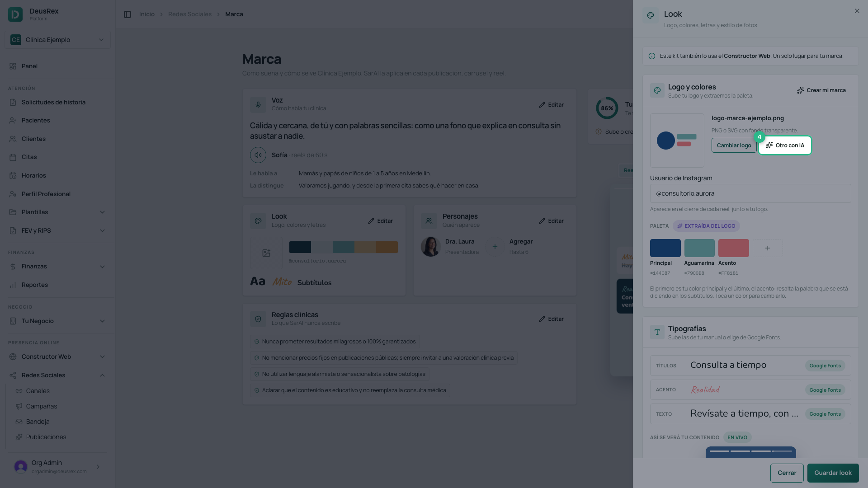Close the Look side panel

pyautogui.click(x=857, y=11)
